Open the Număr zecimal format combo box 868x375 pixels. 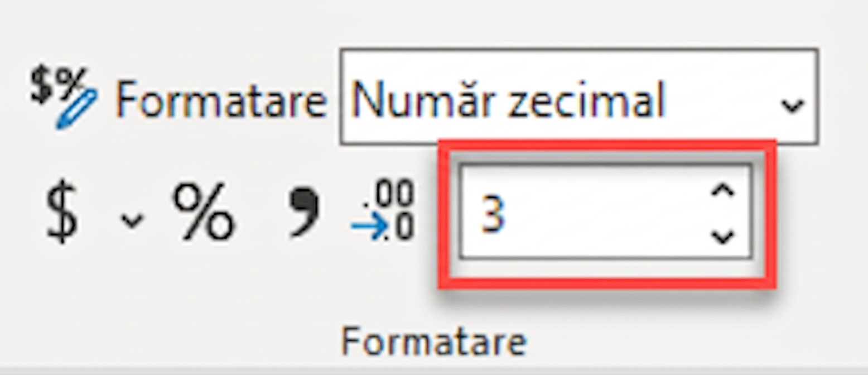580,97
